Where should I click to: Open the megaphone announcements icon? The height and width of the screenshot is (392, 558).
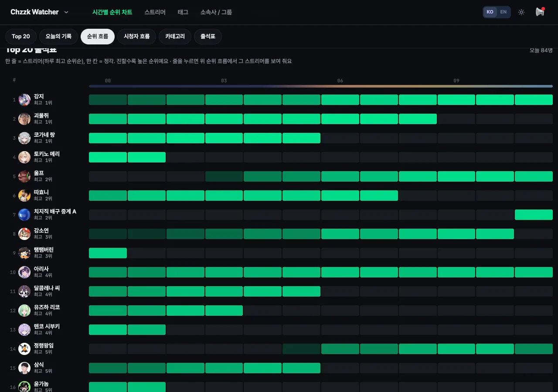(540, 12)
